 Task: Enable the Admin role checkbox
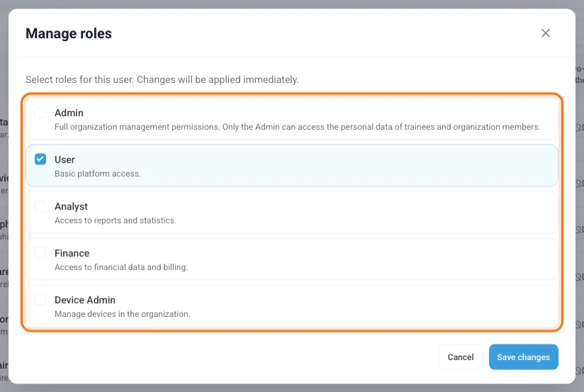(40, 113)
